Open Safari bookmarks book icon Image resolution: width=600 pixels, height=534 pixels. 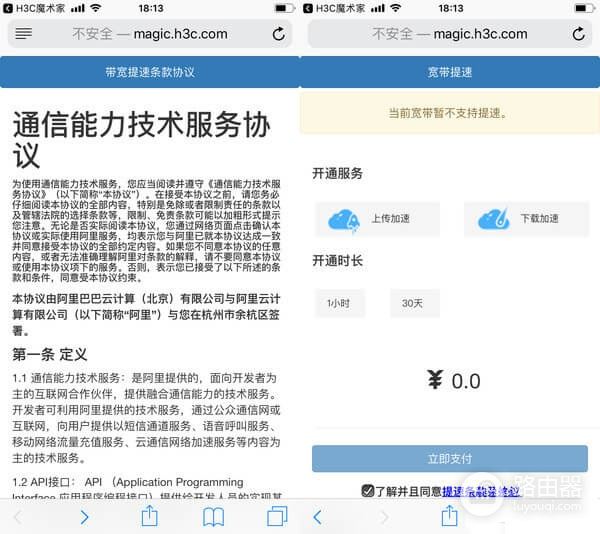pyautogui.click(x=213, y=516)
